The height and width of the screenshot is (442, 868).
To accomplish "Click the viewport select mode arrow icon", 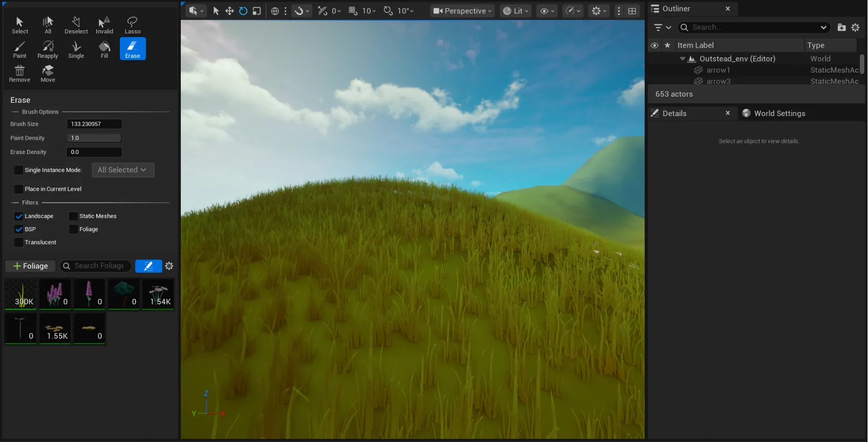I will [x=216, y=11].
